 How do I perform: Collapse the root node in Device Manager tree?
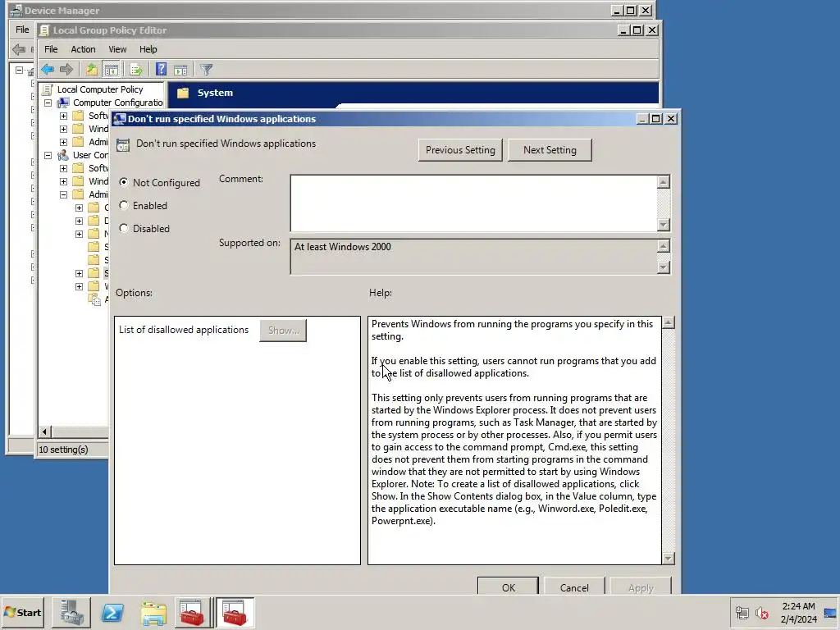coord(20,70)
